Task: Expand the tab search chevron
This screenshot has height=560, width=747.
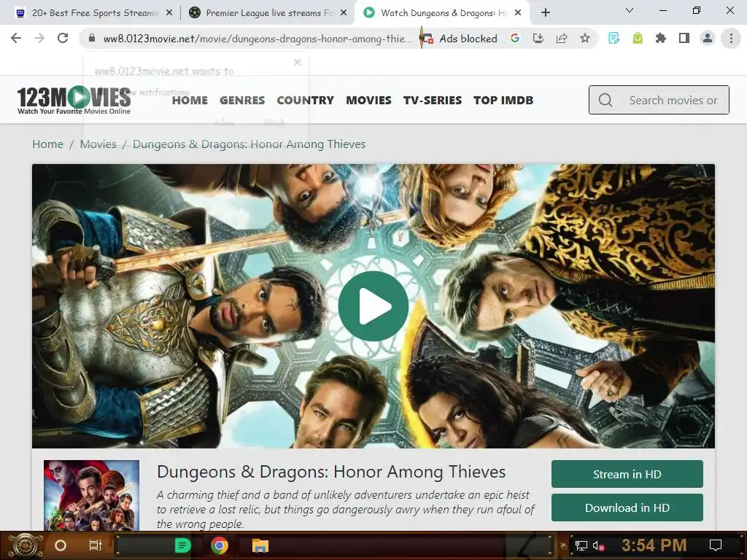Action: [x=630, y=10]
